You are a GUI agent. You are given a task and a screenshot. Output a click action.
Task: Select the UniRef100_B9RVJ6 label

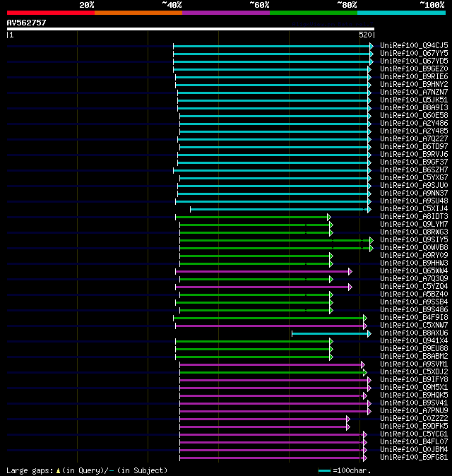(x=414, y=154)
